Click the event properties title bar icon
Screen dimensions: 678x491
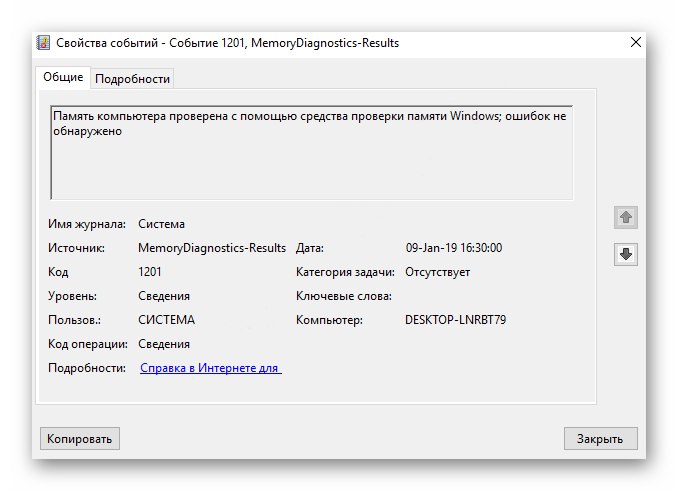[43, 43]
